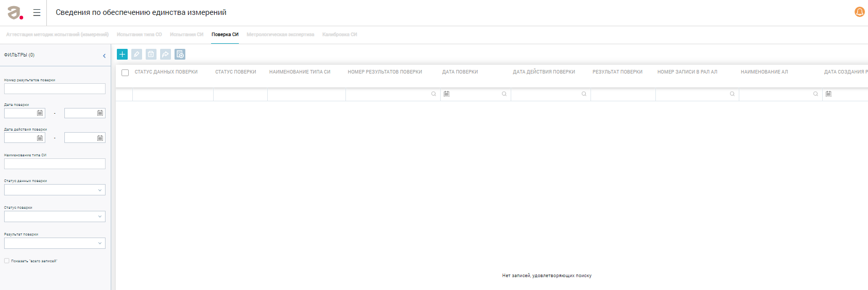
Task: Open the hamburger main menu
Action: tap(37, 13)
